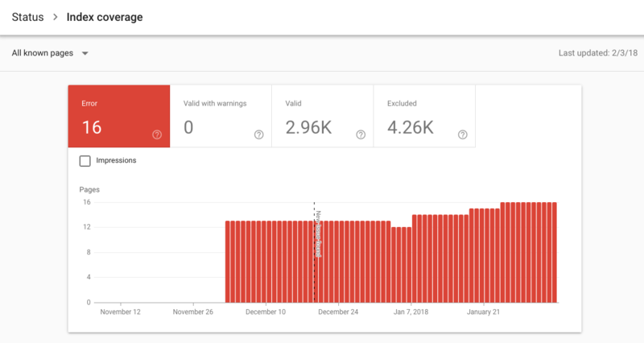Click the Index coverage breadcrumb title

tap(105, 17)
